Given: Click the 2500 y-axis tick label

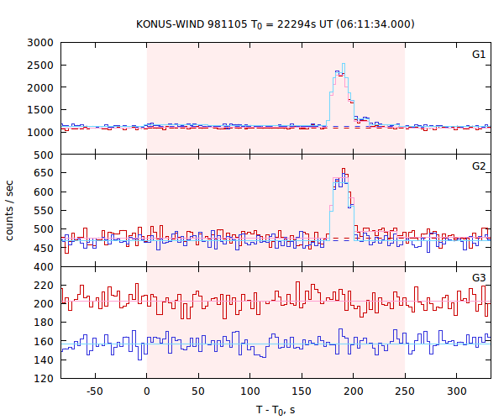Looking at the screenshot, I should tap(40, 65).
